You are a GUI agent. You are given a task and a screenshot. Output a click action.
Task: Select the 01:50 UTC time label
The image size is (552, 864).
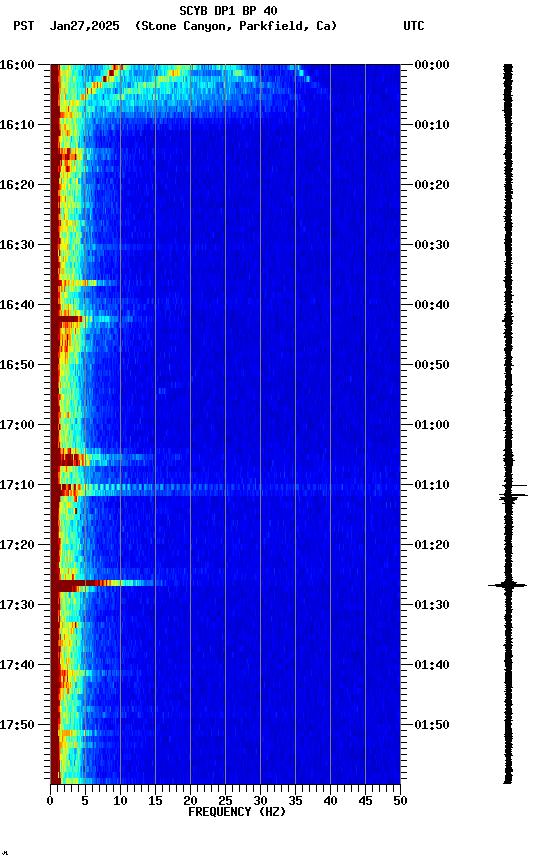(x=432, y=725)
